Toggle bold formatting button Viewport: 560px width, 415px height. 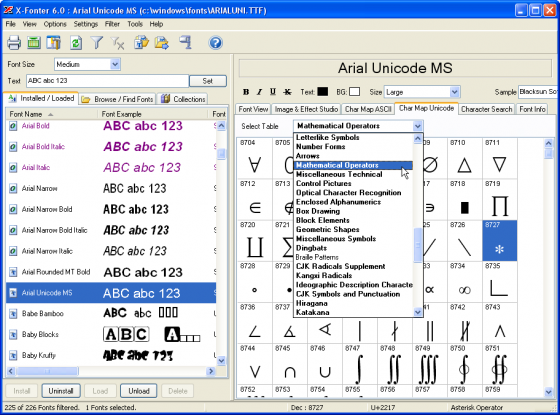[x=246, y=92]
